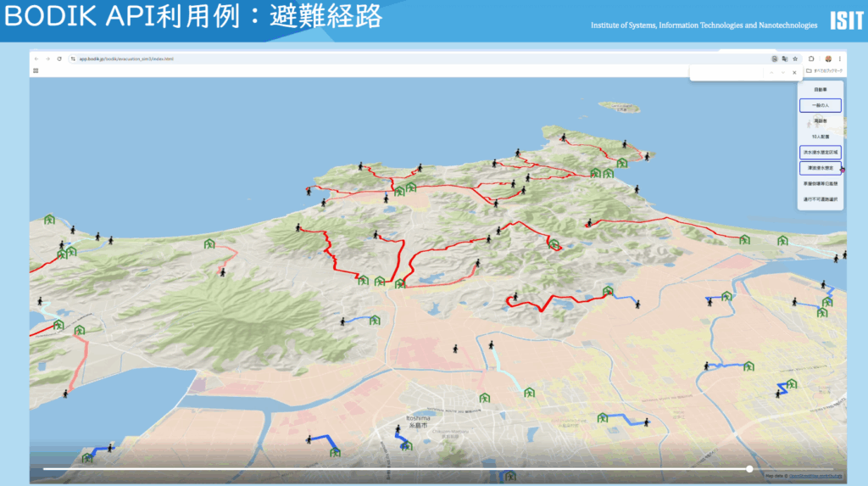Click the Itoshima 糸島市 map label
Viewport: 868px width, 486px height.
tap(418, 422)
